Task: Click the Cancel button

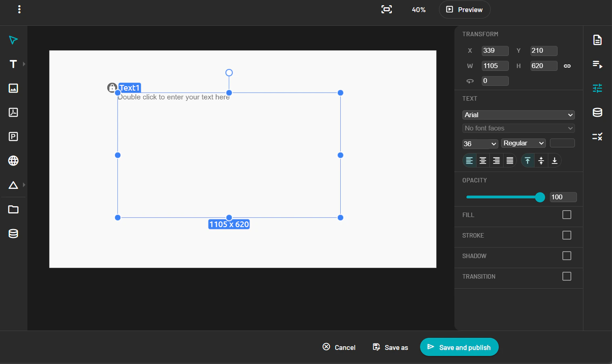Action: pyautogui.click(x=339, y=347)
